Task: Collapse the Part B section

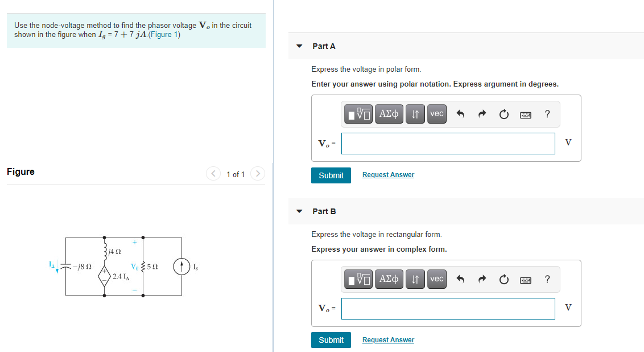Action: pyautogui.click(x=299, y=211)
